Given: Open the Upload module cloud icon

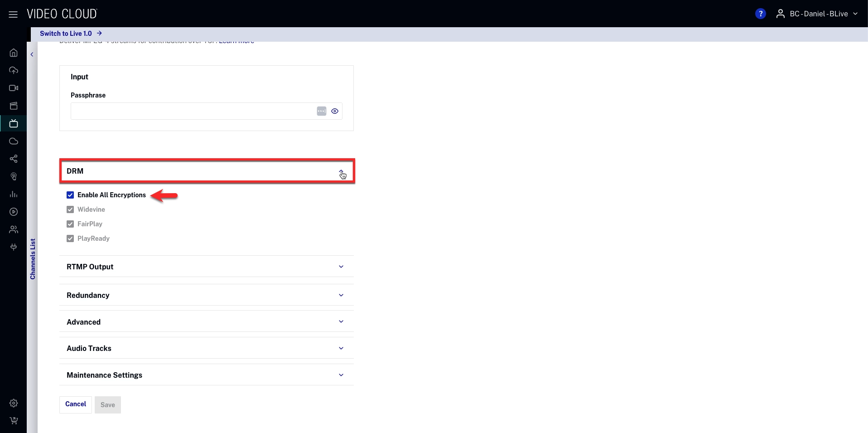Looking at the screenshot, I should (14, 70).
